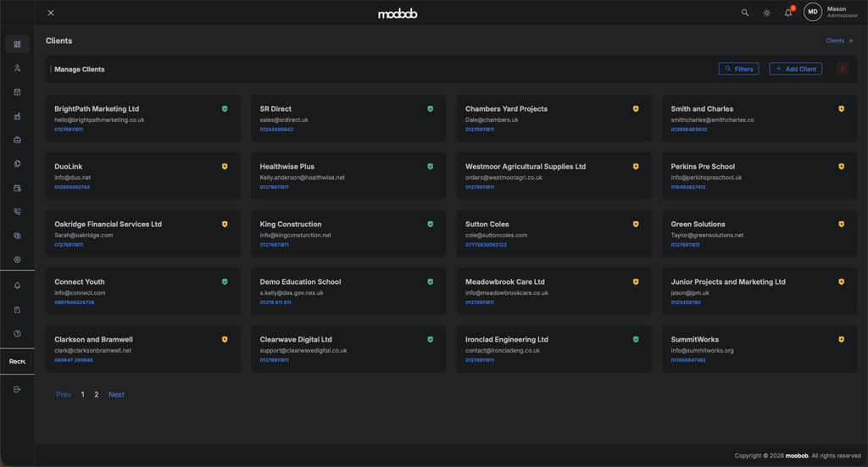Open the dashboard grid icon in sidebar

(17, 44)
